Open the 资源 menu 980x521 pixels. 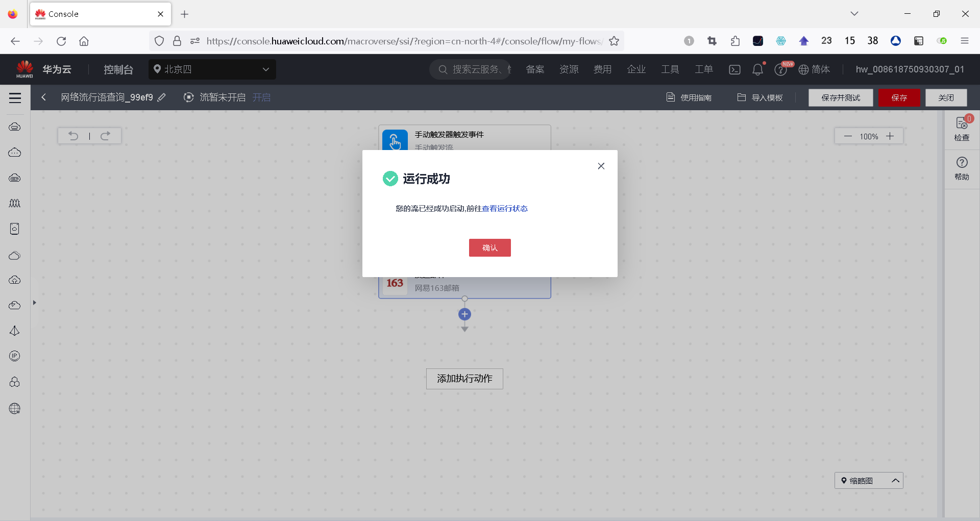[x=569, y=69]
